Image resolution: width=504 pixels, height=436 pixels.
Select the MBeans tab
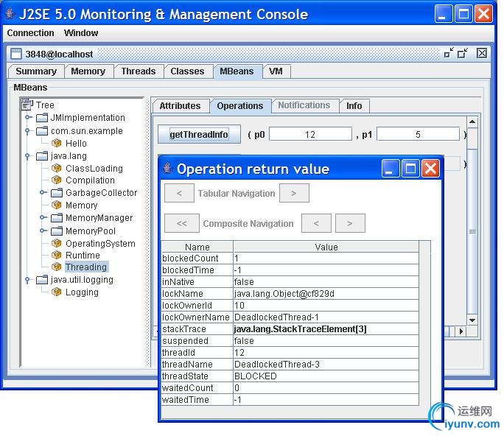pyautogui.click(x=237, y=71)
